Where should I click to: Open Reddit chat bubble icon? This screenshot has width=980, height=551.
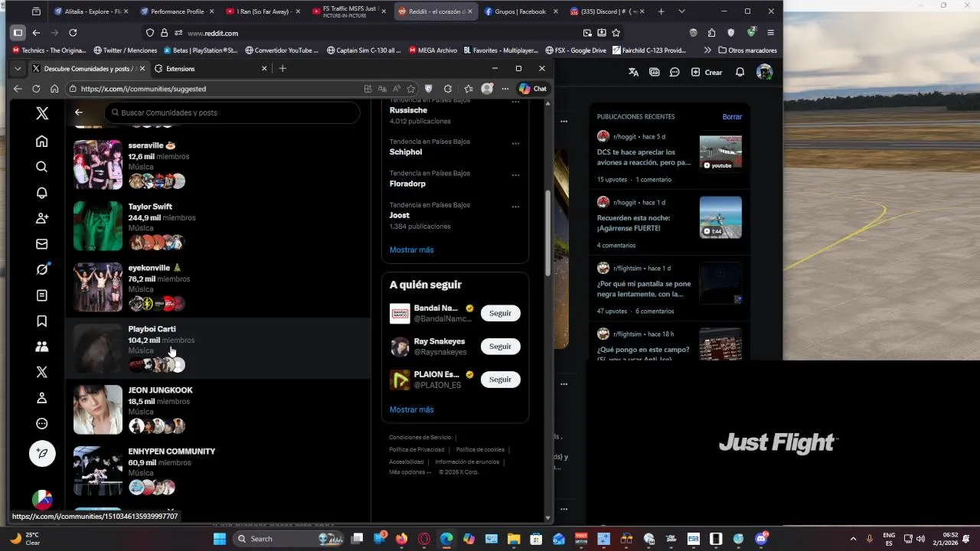pyautogui.click(x=675, y=72)
